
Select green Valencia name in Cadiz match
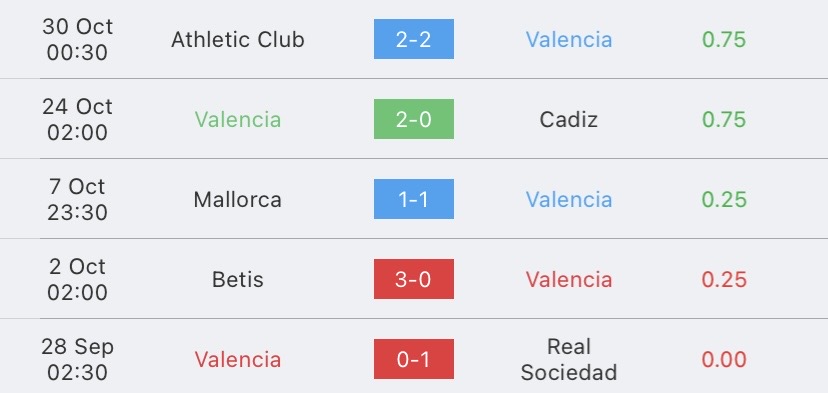238,119
